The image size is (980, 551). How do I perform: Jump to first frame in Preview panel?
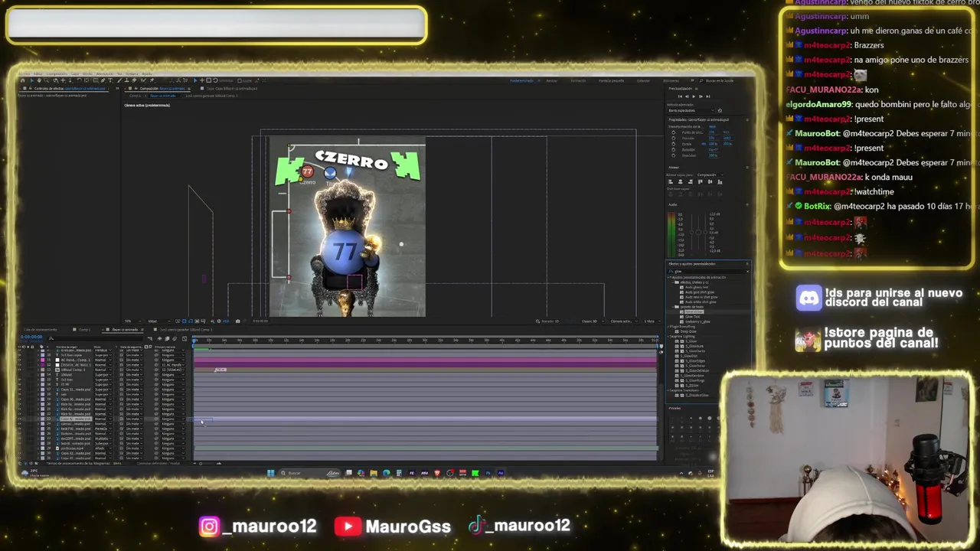[x=680, y=96]
